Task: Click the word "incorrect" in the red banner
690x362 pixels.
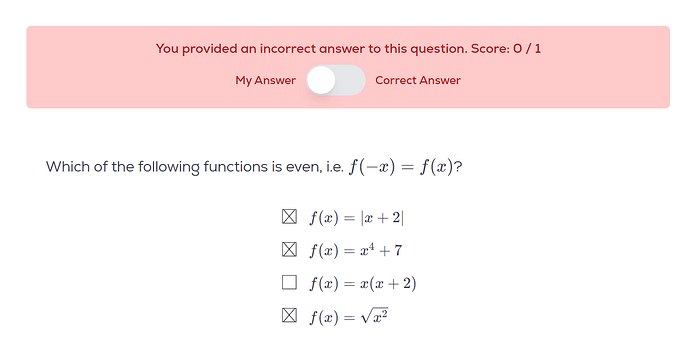Action: [288, 48]
